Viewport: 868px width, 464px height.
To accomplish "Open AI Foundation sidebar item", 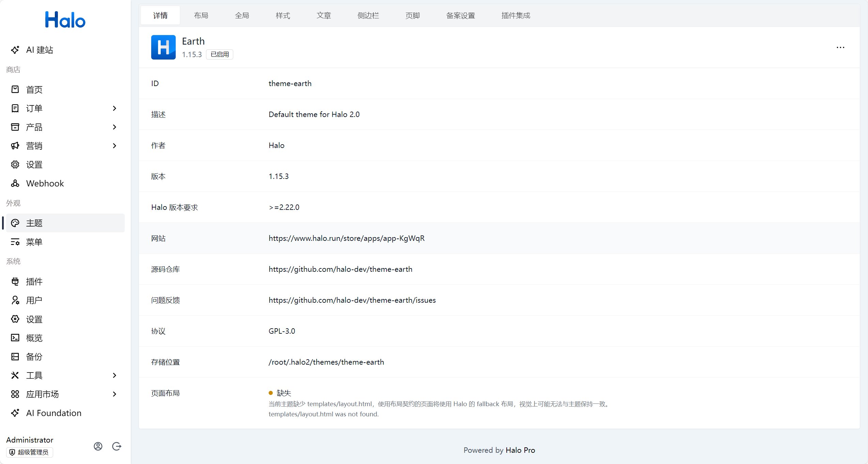I will 65,413.
